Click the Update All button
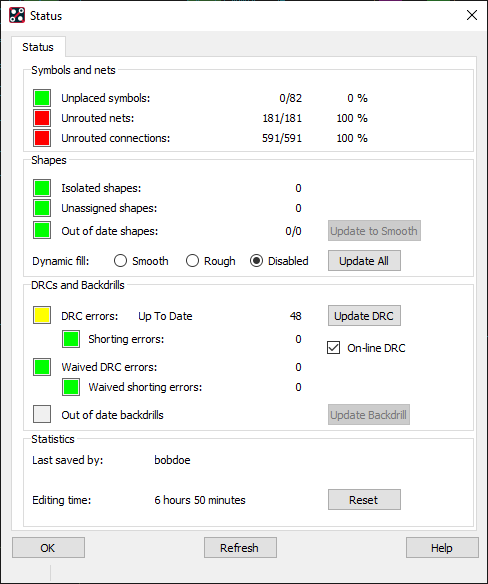488x584 pixels. pyautogui.click(x=364, y=261)
